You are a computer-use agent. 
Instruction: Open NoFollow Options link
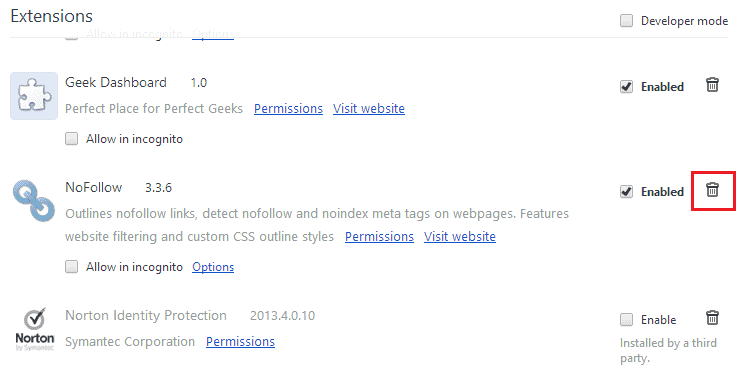coord(213,267)
